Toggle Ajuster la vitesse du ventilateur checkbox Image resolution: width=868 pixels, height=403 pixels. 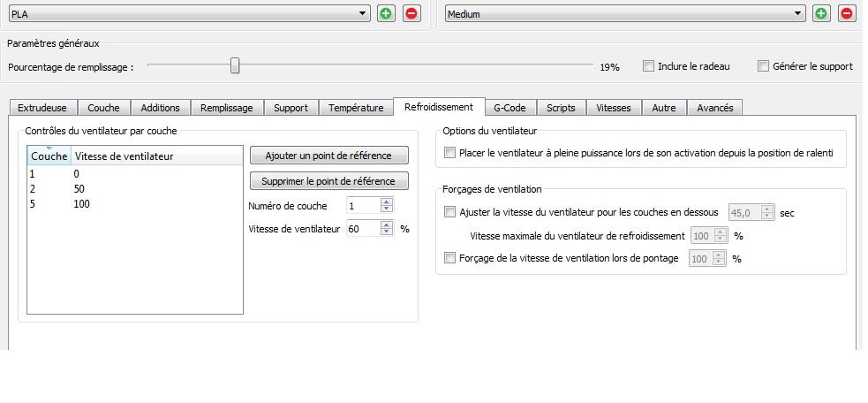coord(449,212)
